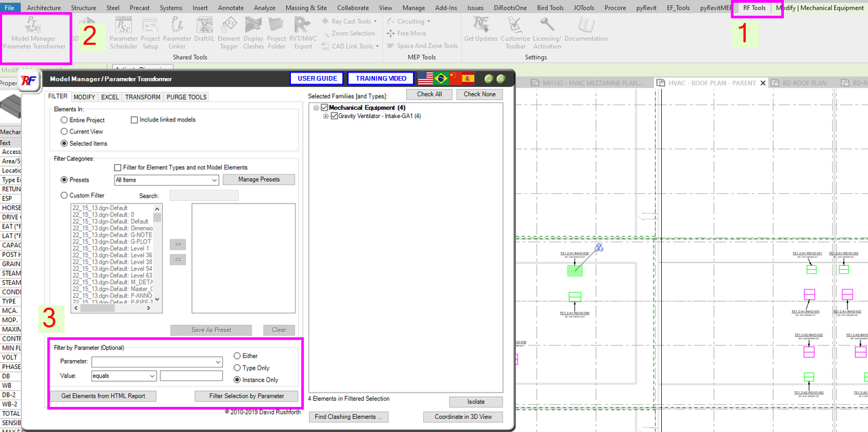The height and width of the screenshot is (432, 868).
Task: Click the first green round title button
Action: tap(489, 79)
